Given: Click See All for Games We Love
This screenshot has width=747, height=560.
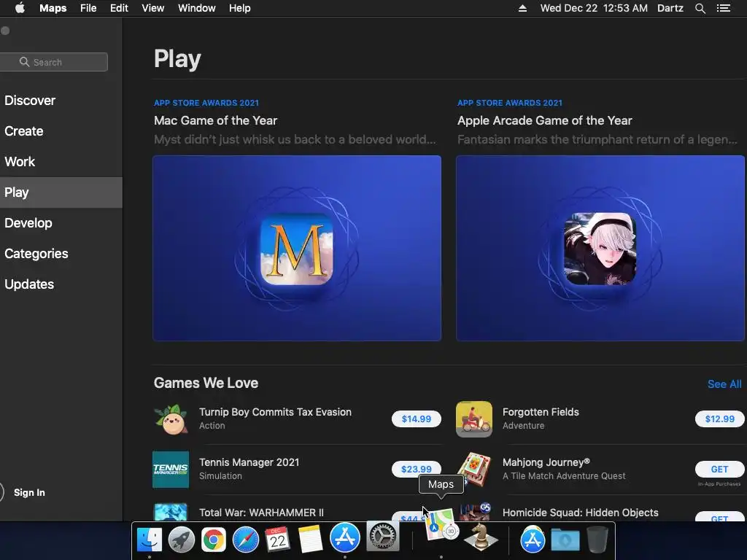Looking at the screenshot, I should click(x=724, y=384).
